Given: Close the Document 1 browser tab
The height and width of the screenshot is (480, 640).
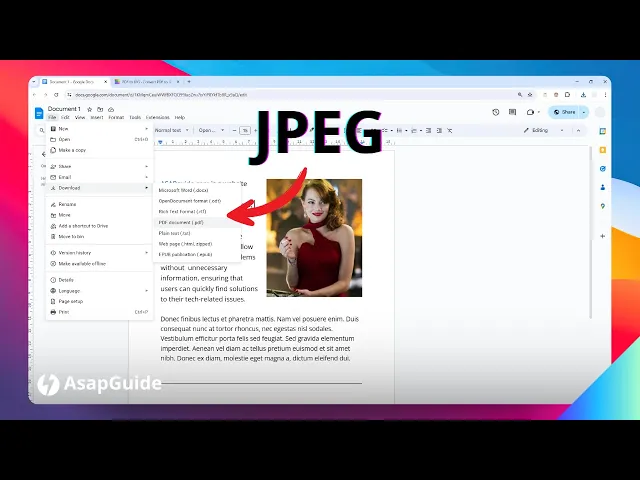Looking at the screenshot, I should (x=105, y=82).
